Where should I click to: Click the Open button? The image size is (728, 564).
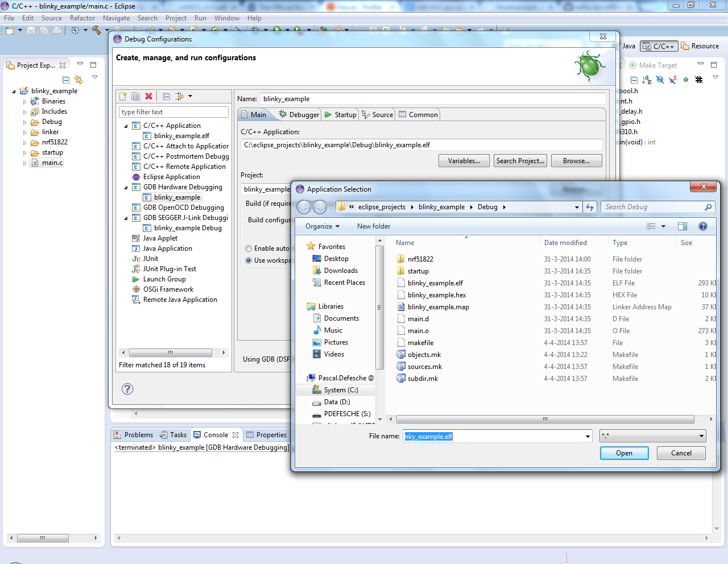624,453
